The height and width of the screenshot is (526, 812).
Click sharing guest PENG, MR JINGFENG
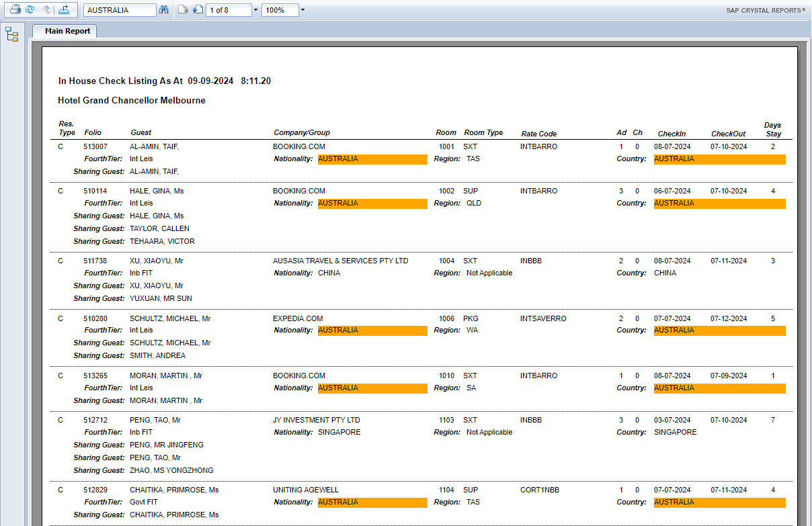(167, 445)
